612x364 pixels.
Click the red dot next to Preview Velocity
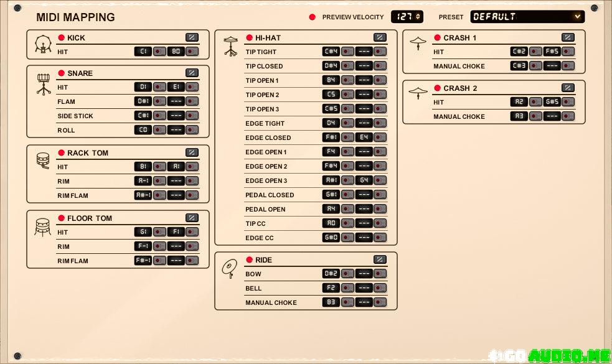click(313, 17)
